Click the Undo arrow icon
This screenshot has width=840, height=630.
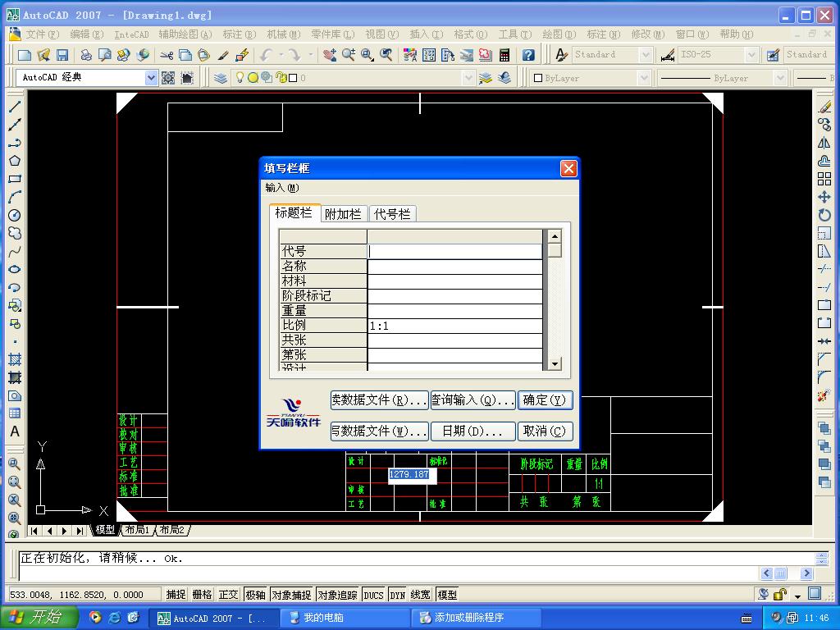pyautogui.click(x=267, y=55)
